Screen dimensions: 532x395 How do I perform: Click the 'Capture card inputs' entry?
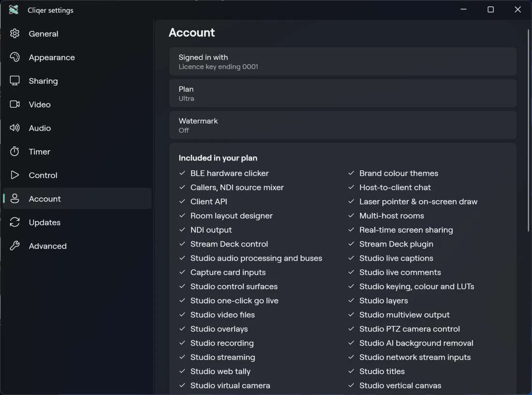click(228, 272)
